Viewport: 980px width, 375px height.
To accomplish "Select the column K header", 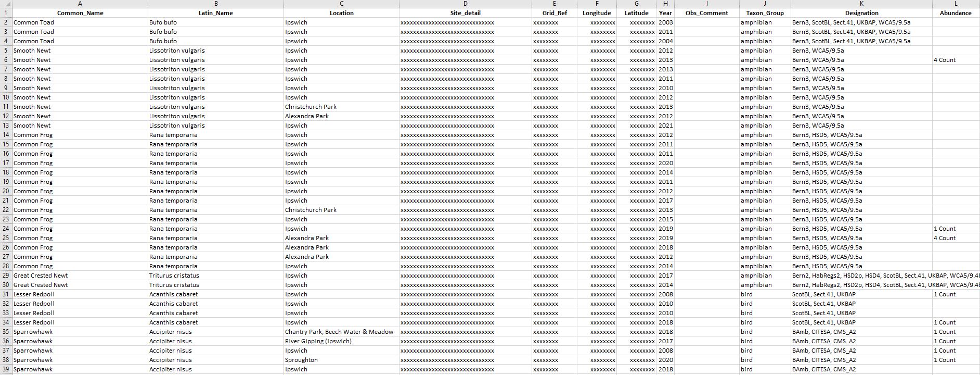I will pos(861,4).
